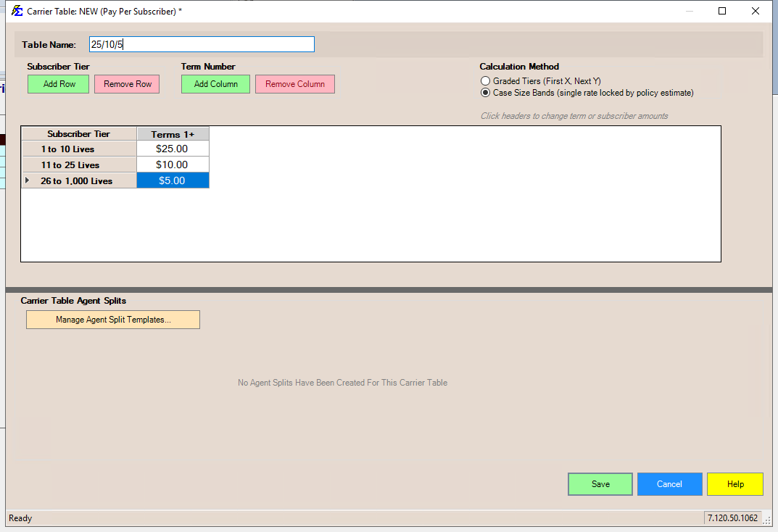Screen dimensions: 778x532
Task: Save the carrier table
Action: [x=600, y=484]
